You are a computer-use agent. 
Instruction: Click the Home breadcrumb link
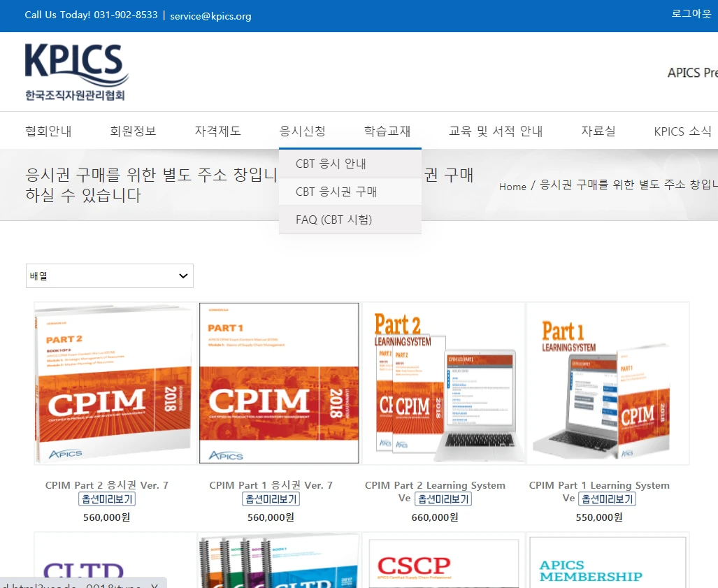(x=512, y=187)
